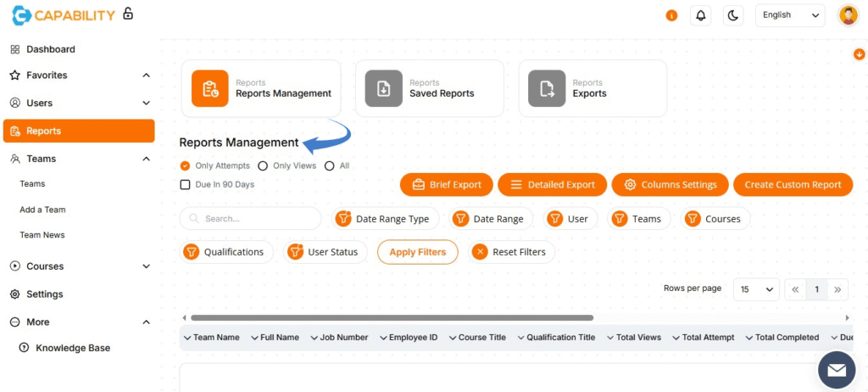Select the All radio button

point(330,165)
